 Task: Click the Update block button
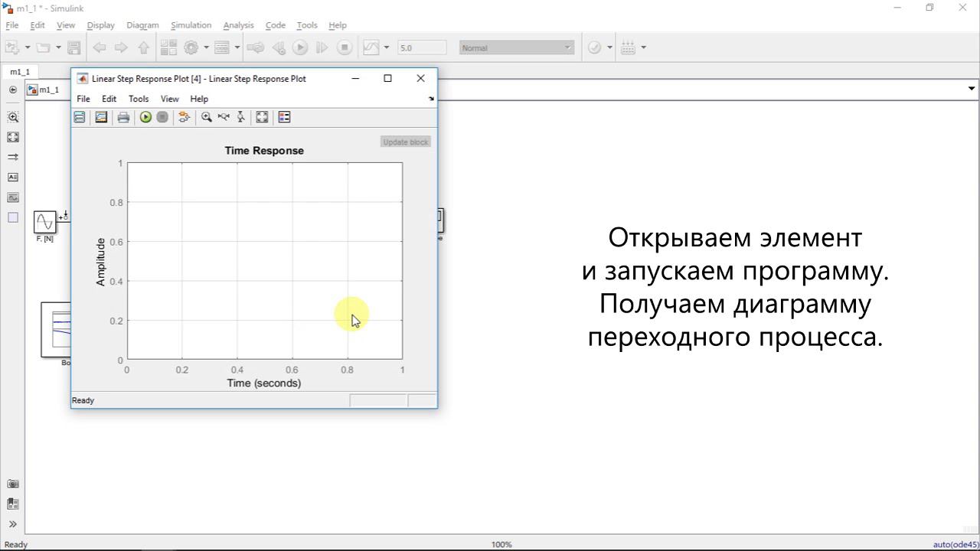tap(406, 142)
